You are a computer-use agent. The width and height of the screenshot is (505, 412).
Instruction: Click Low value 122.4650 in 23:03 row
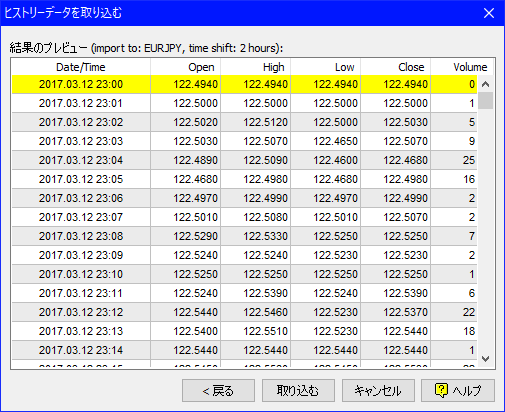pyautogui.click(x=335, y=141)
